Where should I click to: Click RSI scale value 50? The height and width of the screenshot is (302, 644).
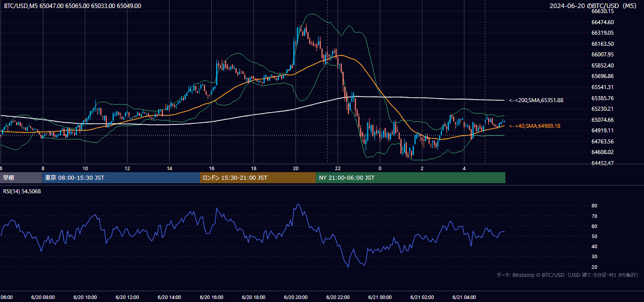594,236
